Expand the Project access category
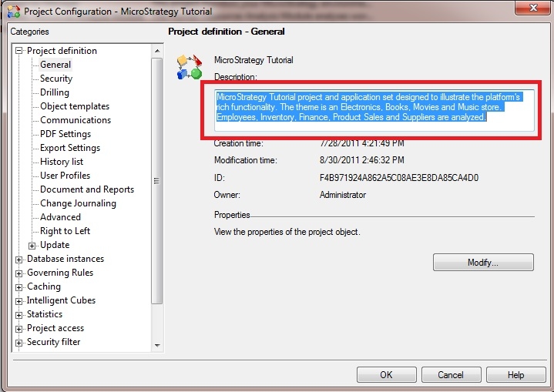554x392 pixels. (x=19, y=329)
